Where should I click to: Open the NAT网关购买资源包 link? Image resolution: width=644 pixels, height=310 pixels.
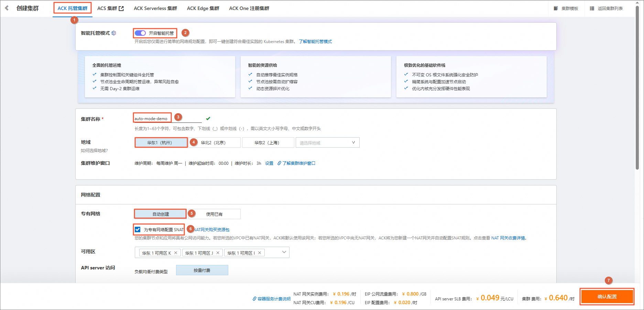coord(212,229)
